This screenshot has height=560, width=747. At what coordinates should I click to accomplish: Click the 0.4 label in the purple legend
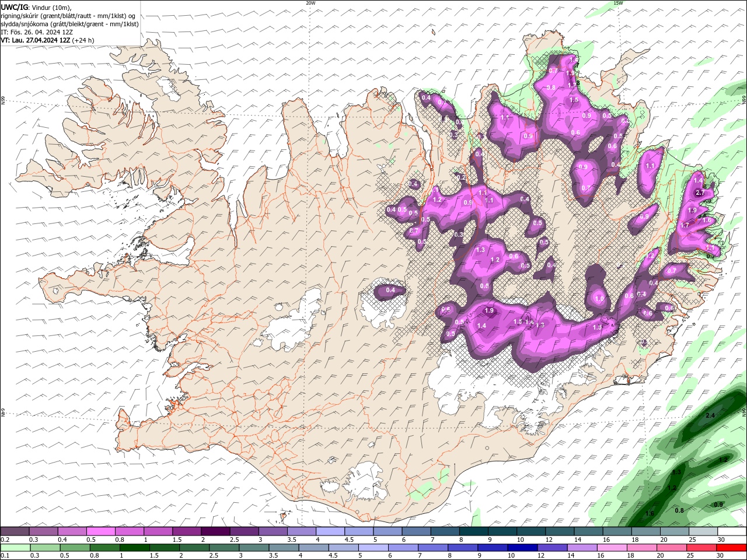pyautogui.click(x=62, y=540)
